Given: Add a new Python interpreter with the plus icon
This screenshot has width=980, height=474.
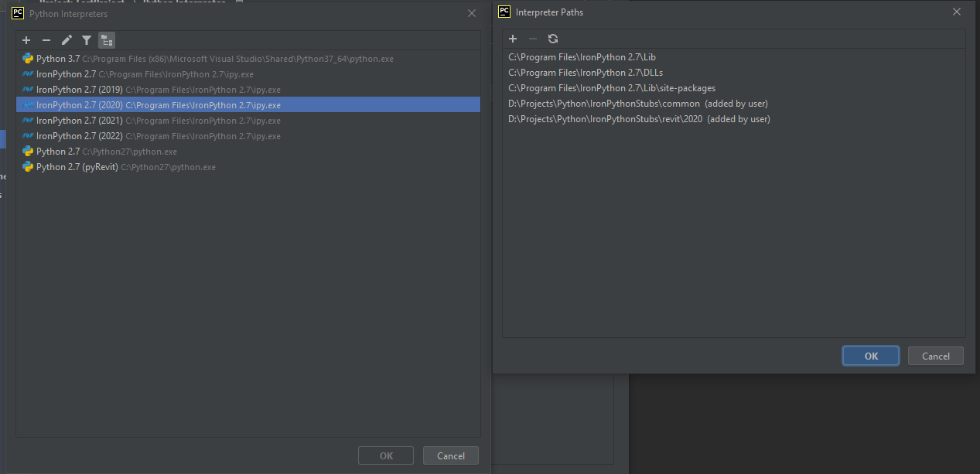Looking at the screenshot, I should coord(26,39).
